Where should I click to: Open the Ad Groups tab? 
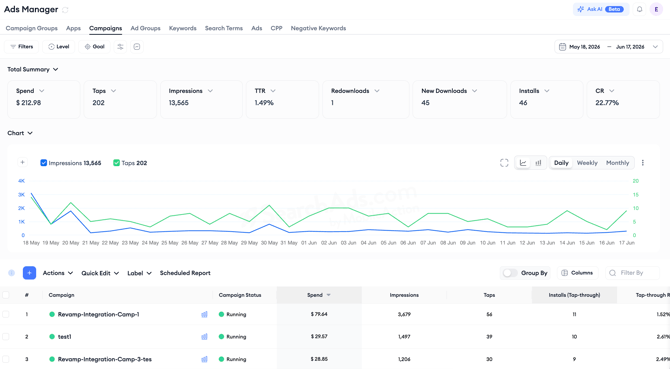(145, 28)
